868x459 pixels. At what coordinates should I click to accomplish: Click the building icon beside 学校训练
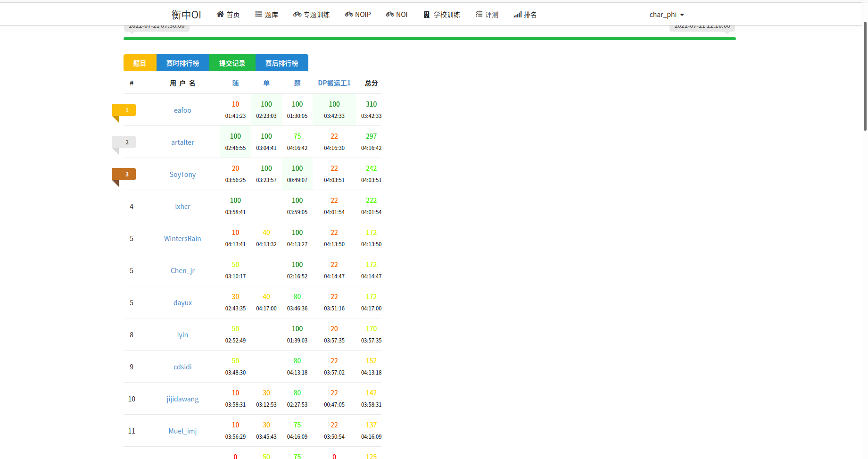(427, 15)
